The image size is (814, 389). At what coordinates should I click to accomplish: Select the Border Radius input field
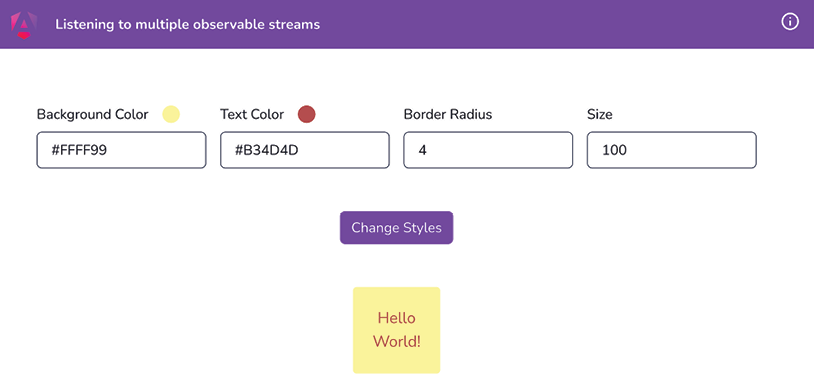tap(488, 150)
